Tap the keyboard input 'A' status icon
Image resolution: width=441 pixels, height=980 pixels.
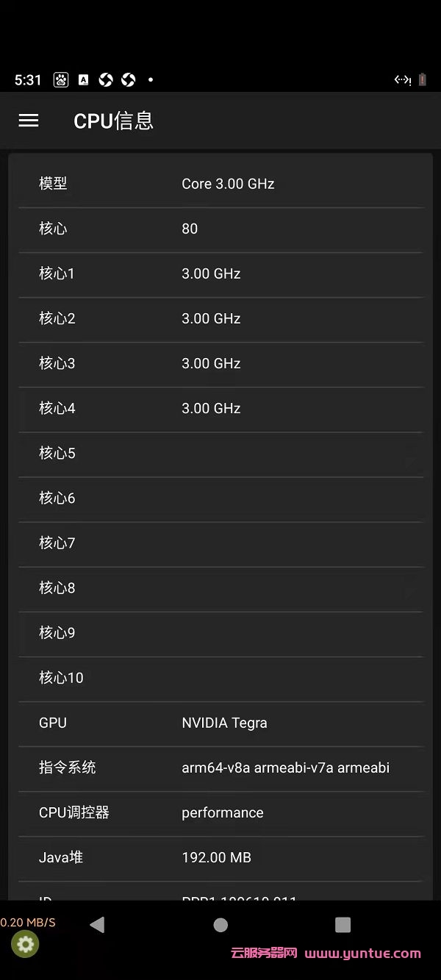[83, 80]
